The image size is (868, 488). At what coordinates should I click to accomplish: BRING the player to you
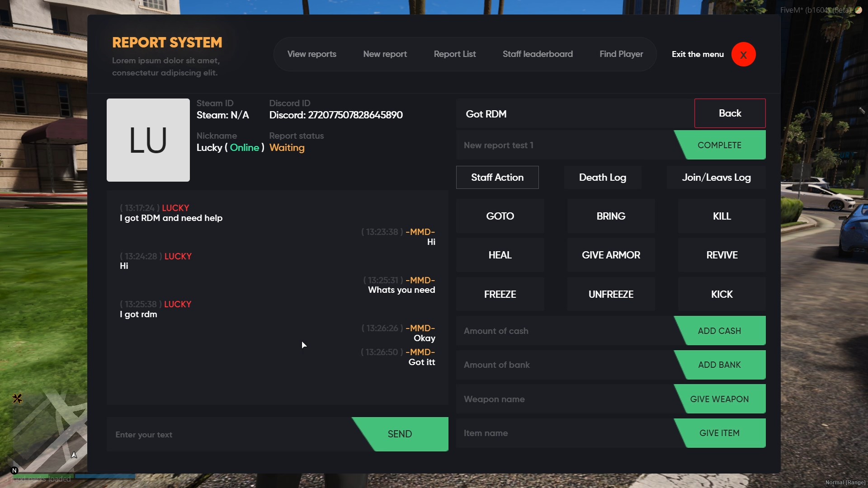[x=611, y=216]
